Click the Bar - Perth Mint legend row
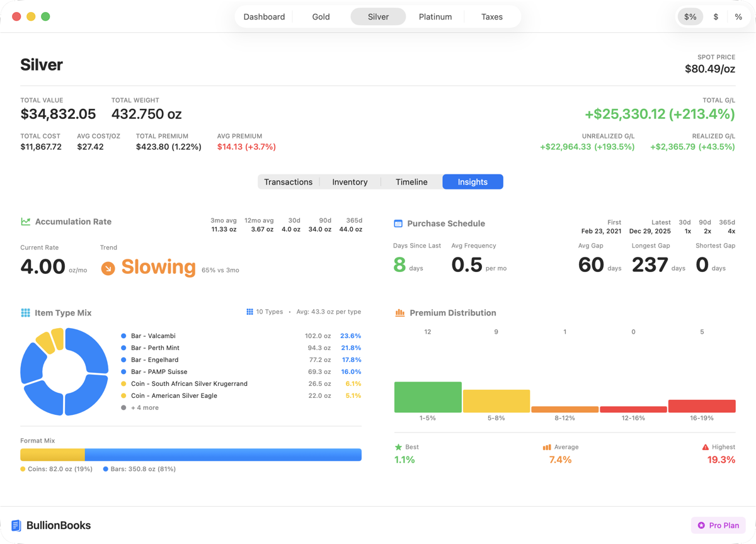Image resolution: width=756 pixels, height=544 pixels. [241, 348]
